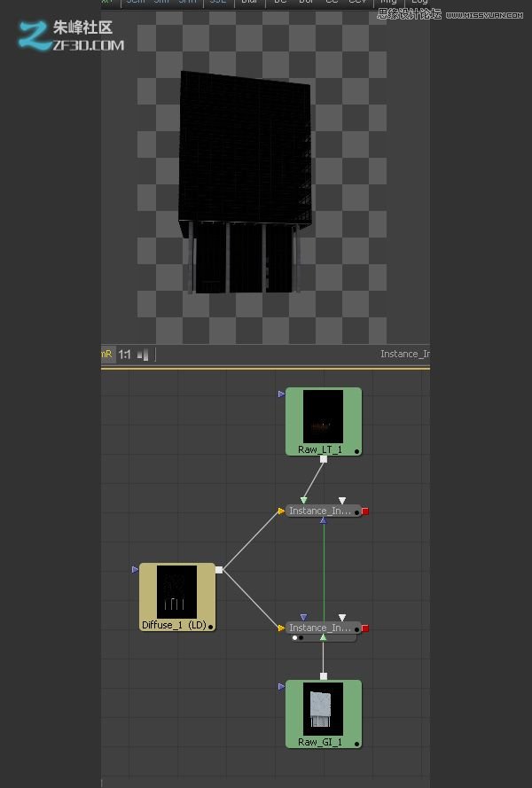This screenshot has width=532, height=788.
Task: Click the blue mask input arrow of Raw_LT_1
Action: point(281,394)
